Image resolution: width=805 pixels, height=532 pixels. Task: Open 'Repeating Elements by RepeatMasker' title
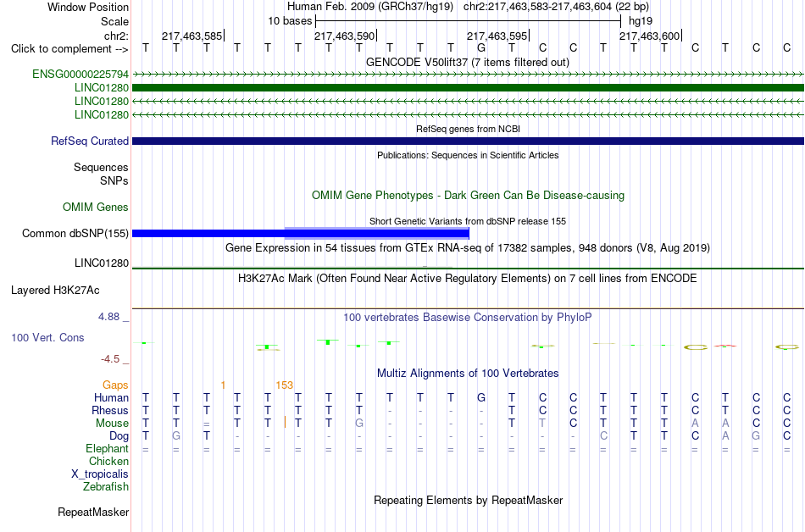(x=468, y=500)
